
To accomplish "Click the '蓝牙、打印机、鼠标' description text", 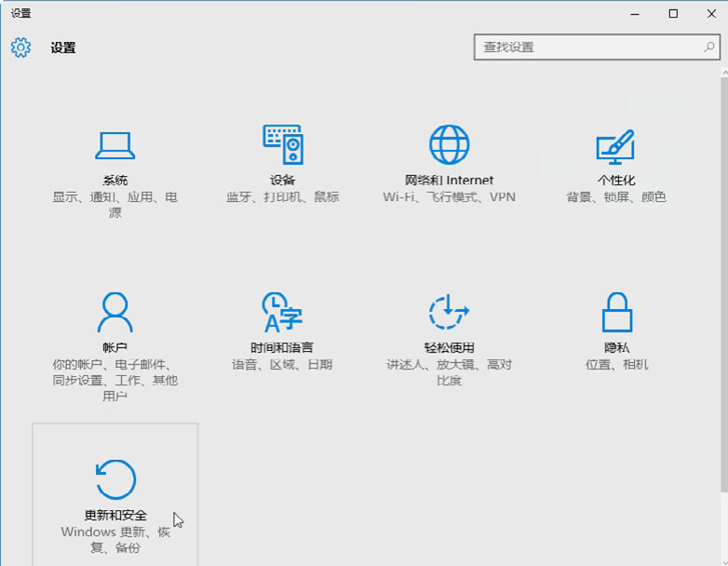I will pyautogui.click(x=283, y=197).
